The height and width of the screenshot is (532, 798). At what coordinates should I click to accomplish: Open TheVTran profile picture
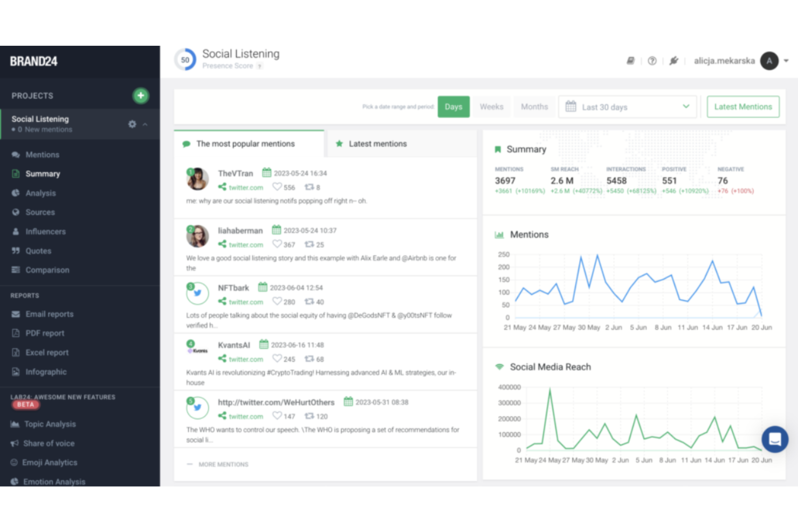coord(197,179)
